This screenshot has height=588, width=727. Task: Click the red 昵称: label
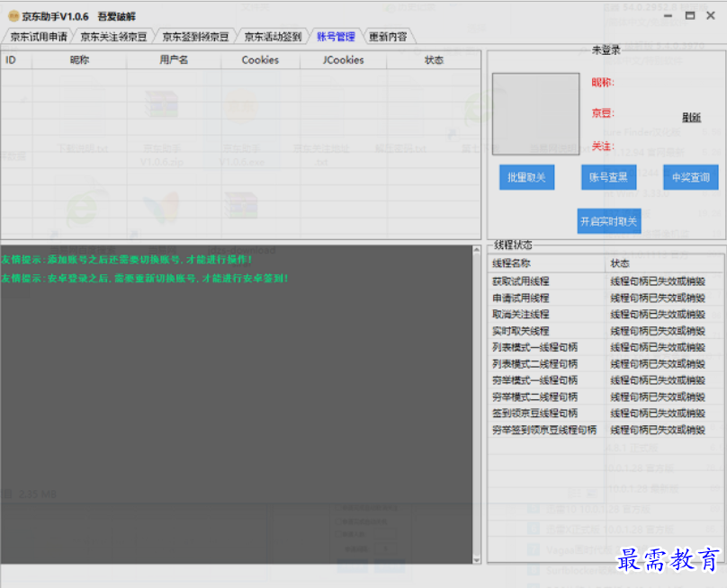click(x=603, y=83)
